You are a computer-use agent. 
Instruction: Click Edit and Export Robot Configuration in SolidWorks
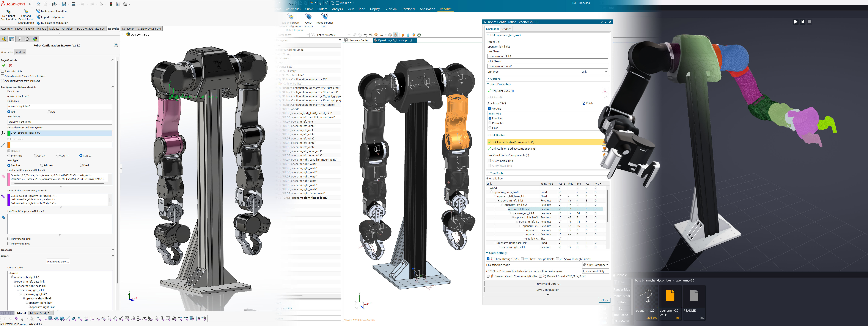point(26,17)
